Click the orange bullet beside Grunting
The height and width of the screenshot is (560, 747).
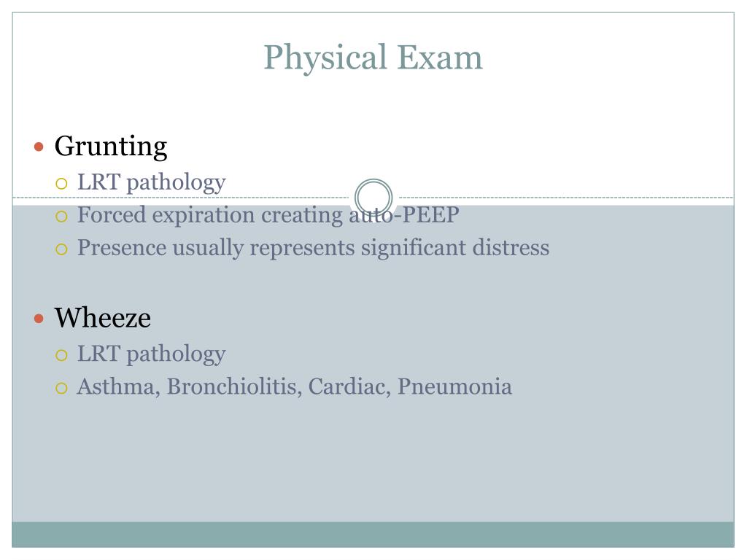[39, 147]
